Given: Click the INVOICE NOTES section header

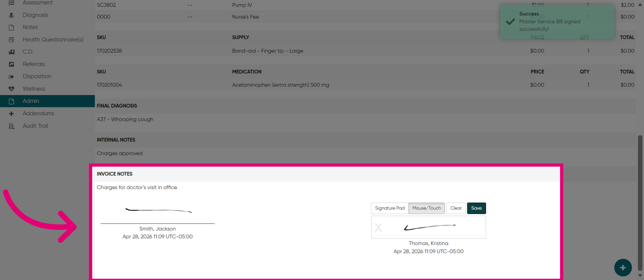Looking at the screenshot, I should tap(115, 174).
